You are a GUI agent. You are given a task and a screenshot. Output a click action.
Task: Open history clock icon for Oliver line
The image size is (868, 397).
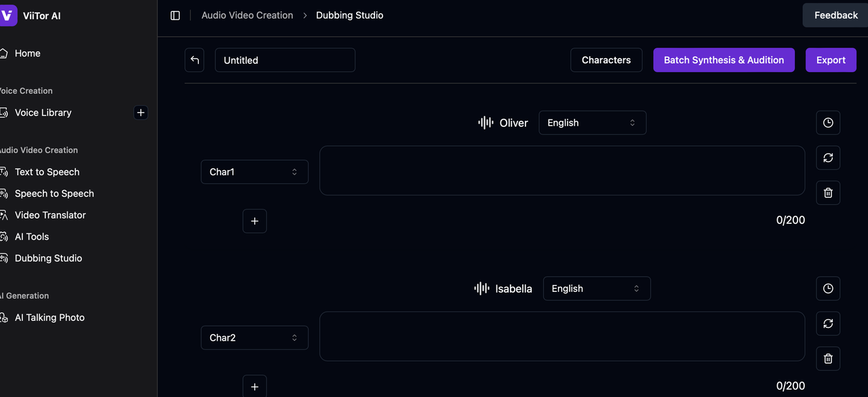click(828, 123)
